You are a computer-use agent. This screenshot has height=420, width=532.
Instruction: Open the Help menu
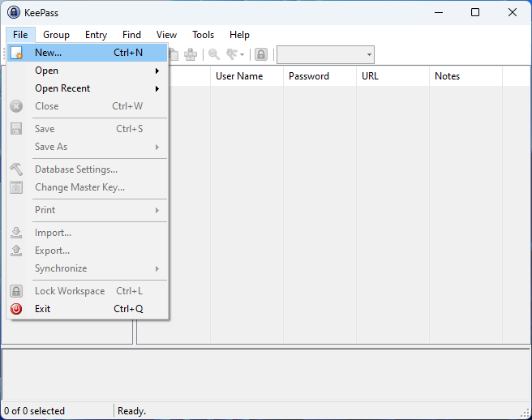[239, 35]
